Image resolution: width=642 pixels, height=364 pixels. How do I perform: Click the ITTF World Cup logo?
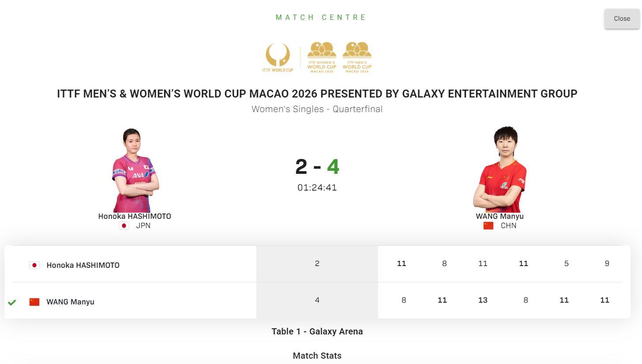click(x=278, y=57)
